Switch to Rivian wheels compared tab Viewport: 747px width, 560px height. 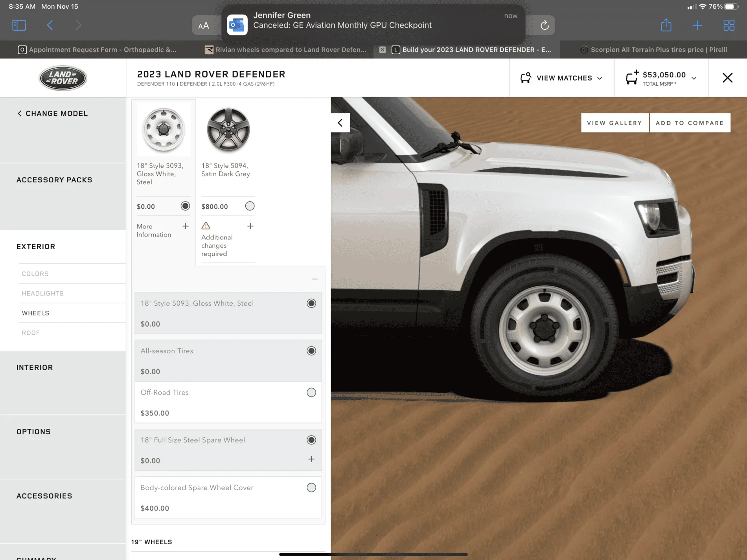[x=285, y=50]
